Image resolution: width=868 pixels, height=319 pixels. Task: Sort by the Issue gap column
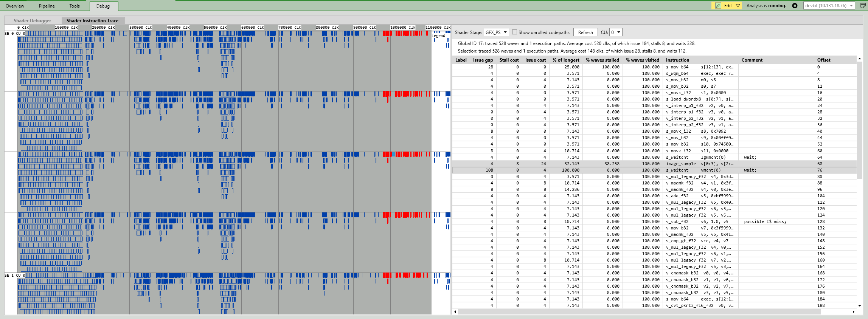coord(483,60)
